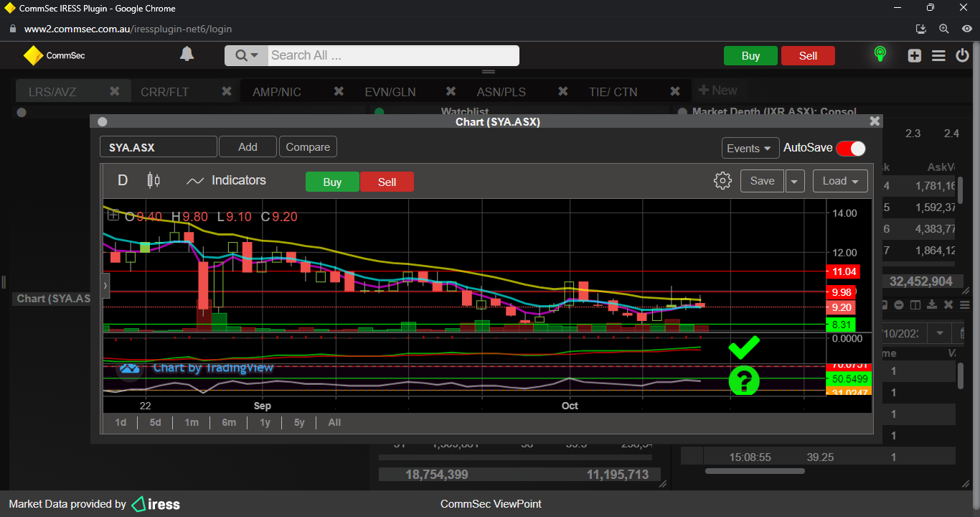Open the right panel's menu lines icon
The width and height of the screenshot is (980, 517).
(965, 304)
